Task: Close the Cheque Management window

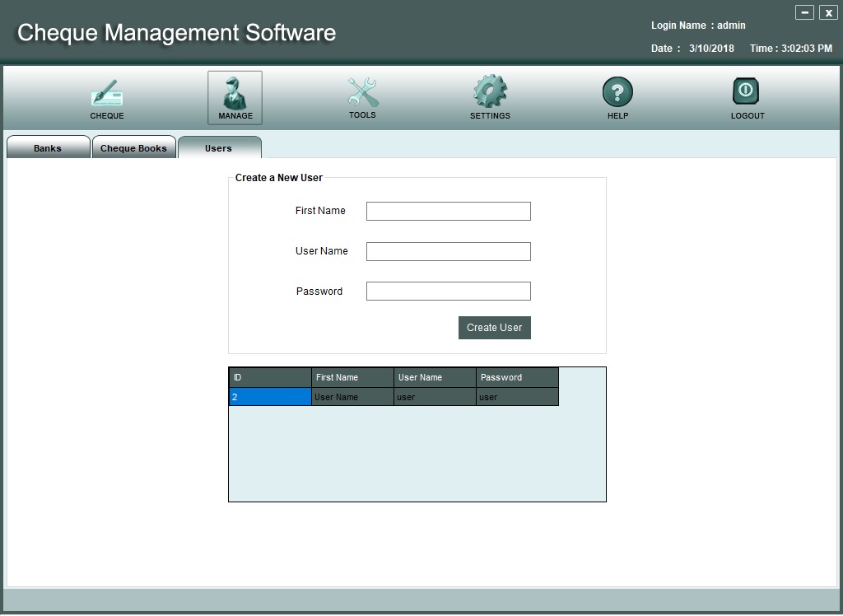Action: (827, 12)
